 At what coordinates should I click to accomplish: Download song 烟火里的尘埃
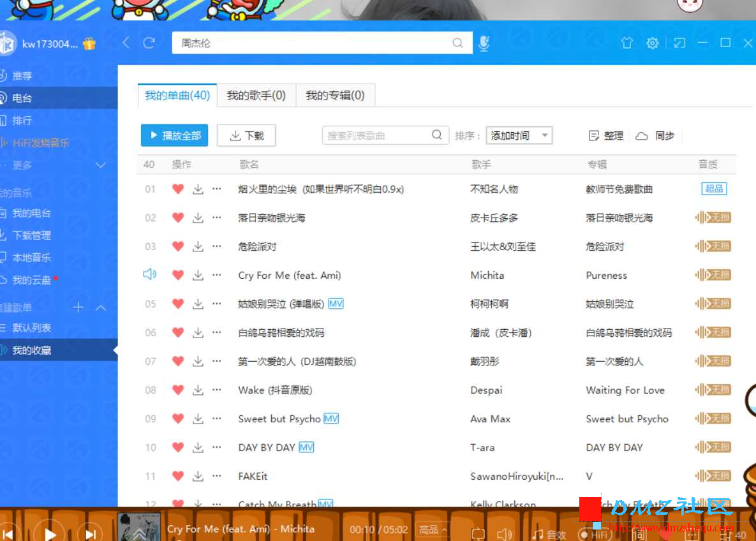198,189
